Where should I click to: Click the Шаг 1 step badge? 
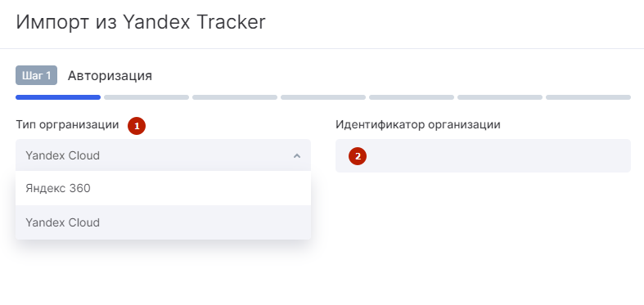[x=36, y=75]
